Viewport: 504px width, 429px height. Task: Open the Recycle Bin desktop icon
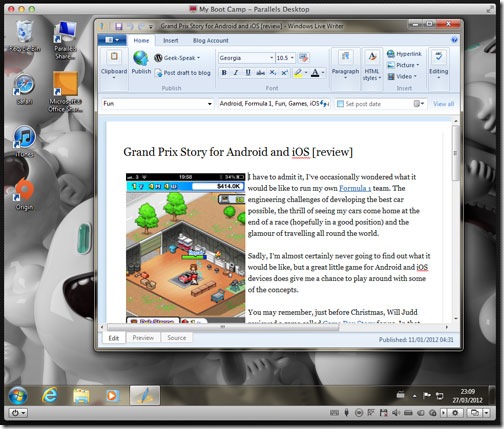24,36
